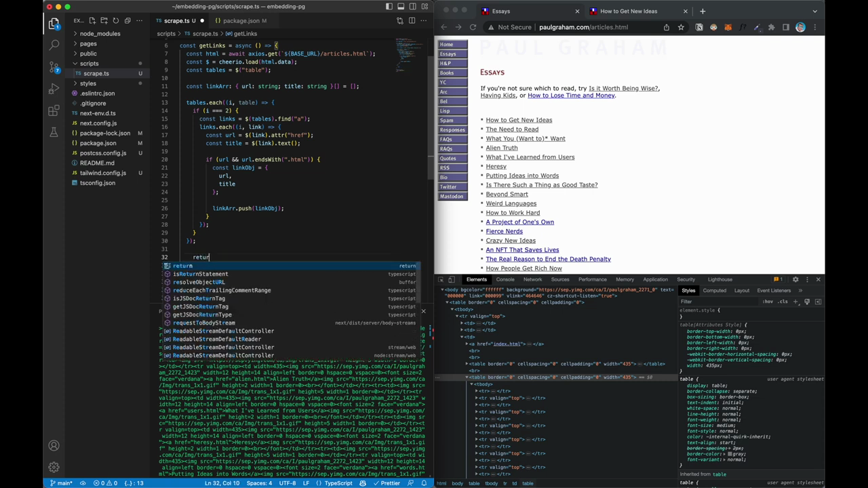The image size is (868, 488).
Task: Open the Search view in VS Code
Action: click(54, 45)
